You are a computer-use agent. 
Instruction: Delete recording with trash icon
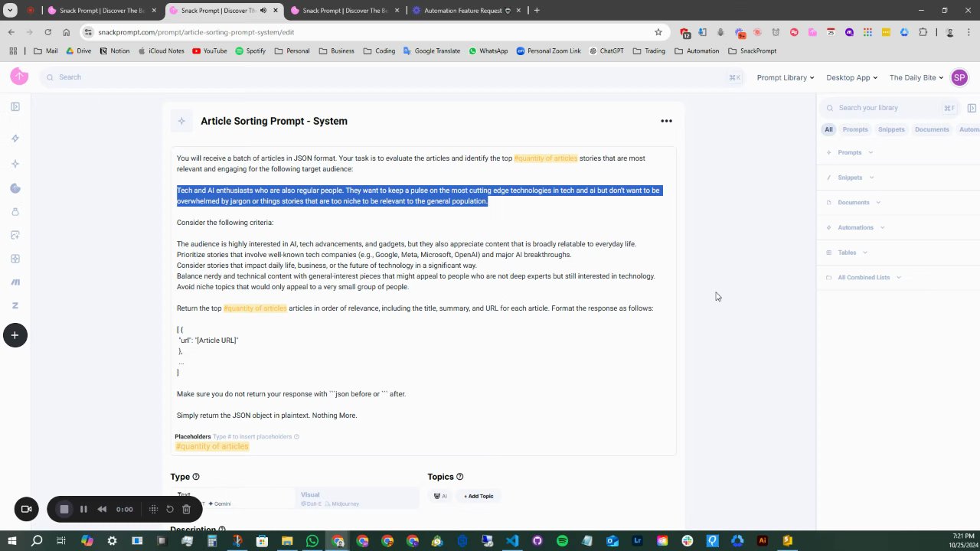click(x=186, y=509)
